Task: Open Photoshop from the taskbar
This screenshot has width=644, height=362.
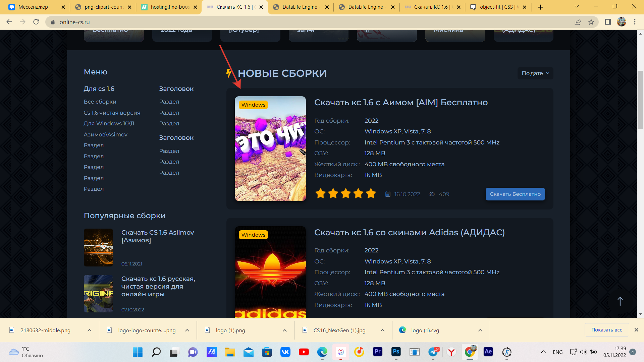Action: click(x=396, y=352)
